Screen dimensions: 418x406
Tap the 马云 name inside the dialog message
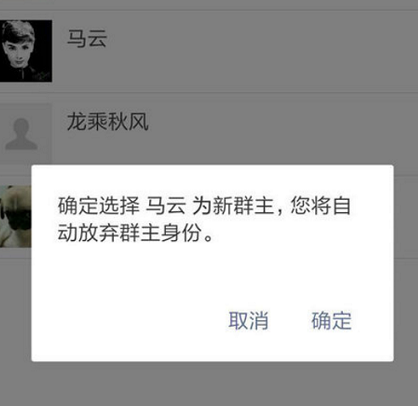coord(166,206)
